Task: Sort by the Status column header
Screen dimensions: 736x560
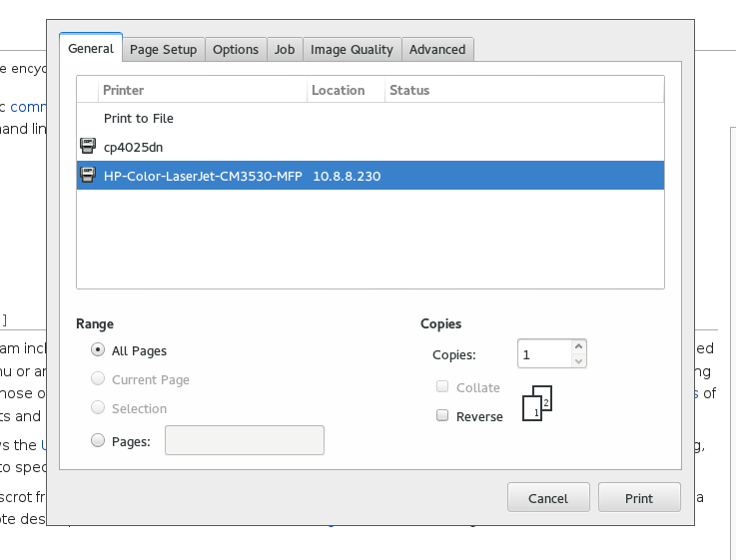Action: click(x=523, y=90)
